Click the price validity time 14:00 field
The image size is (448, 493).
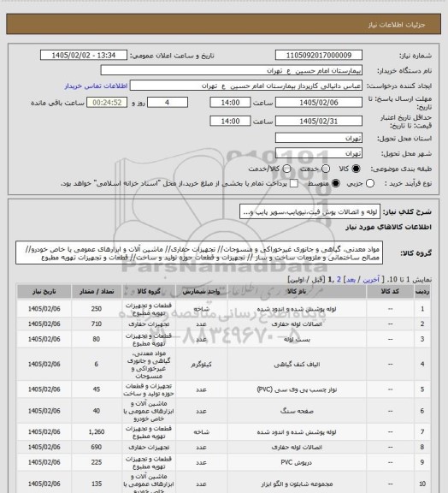point(230,121)
